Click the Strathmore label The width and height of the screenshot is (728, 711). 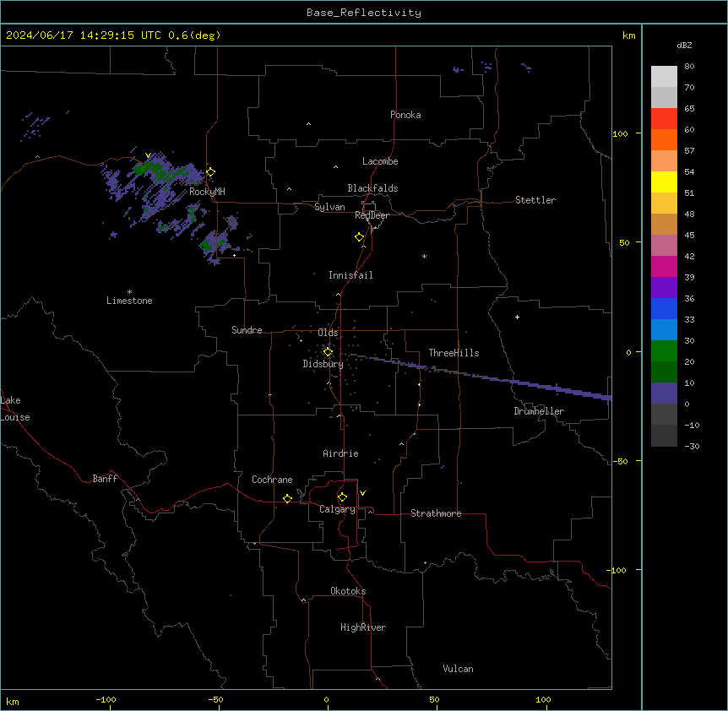coord(436,513)
